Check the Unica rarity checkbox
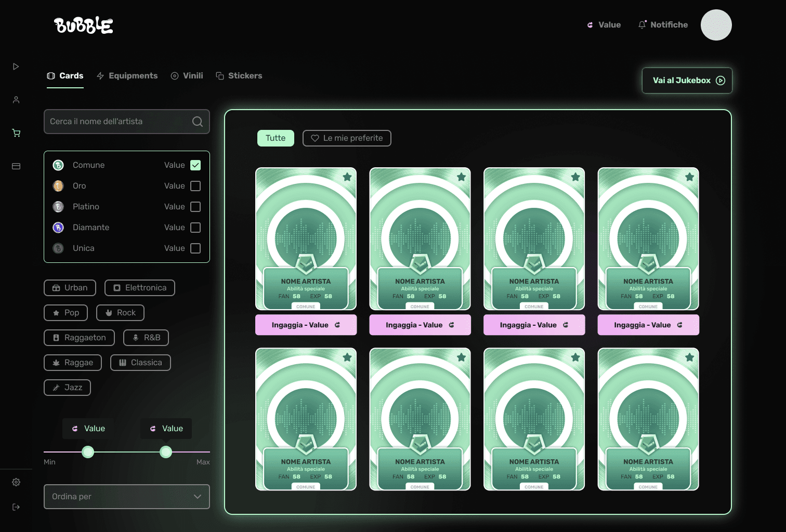Viewport: 786px width, 532px height. pyautogui.click(x=195, y=248)
